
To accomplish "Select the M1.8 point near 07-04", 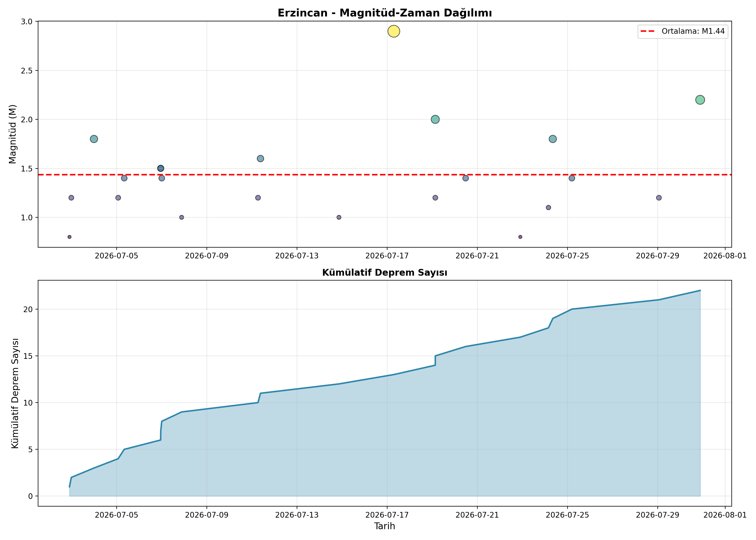I will coord(94,139).
